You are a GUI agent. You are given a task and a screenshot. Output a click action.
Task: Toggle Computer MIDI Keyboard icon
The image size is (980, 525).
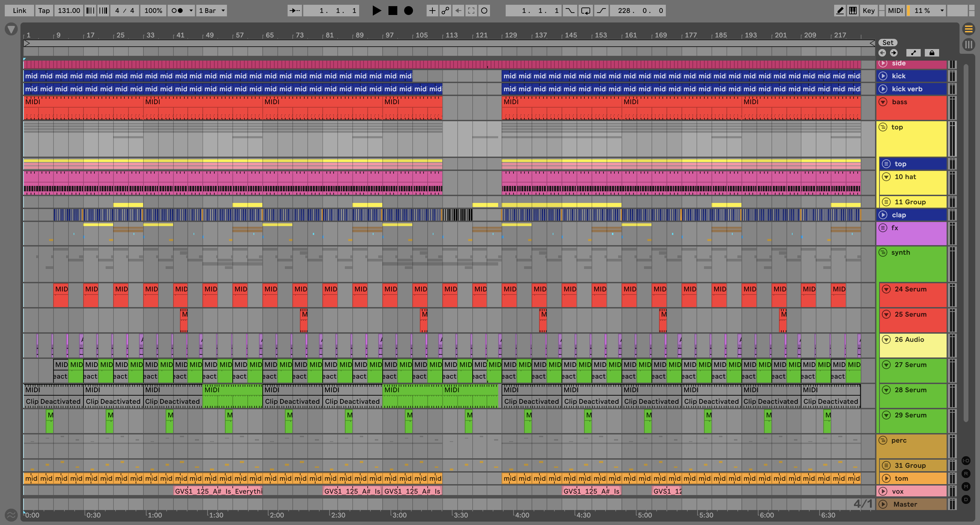853,11
